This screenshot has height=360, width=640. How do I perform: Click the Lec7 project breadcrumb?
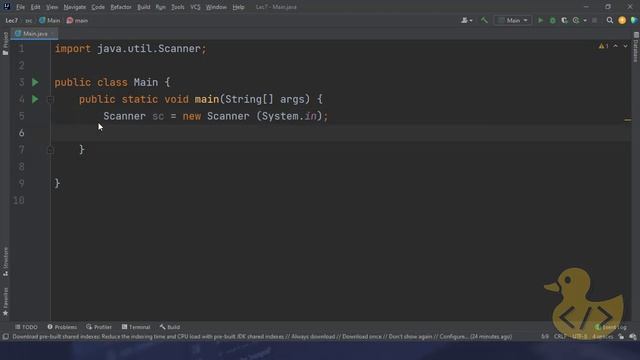pyautogui.click(x=11, y=20)
